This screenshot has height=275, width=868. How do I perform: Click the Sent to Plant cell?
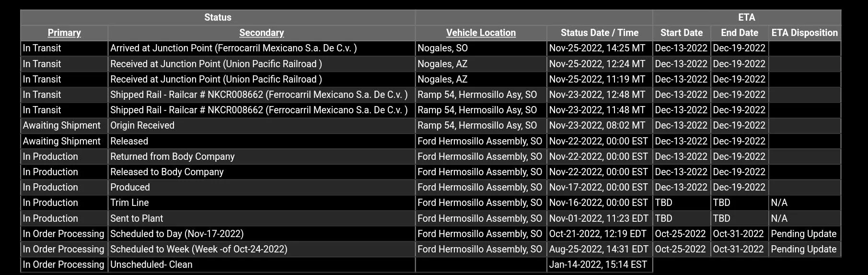click(262, 218)
